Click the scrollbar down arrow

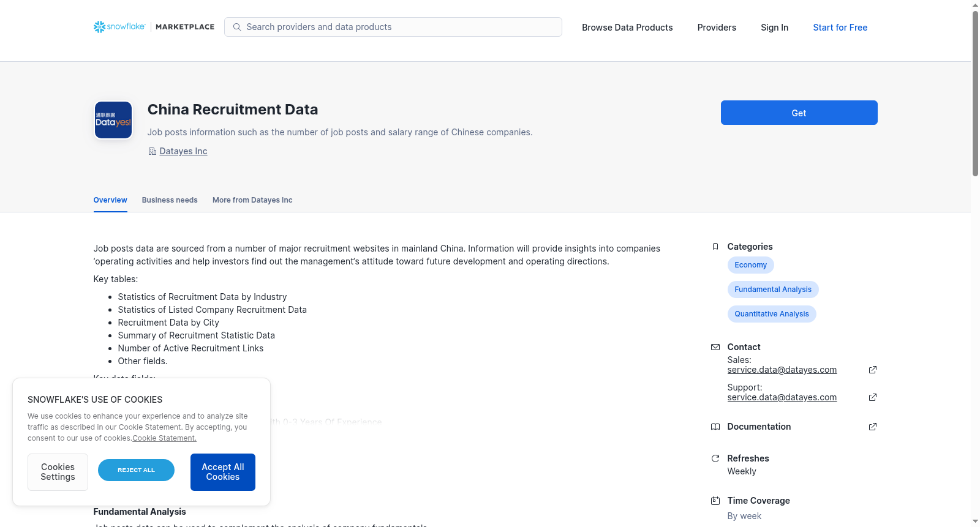tap(975, 521)
